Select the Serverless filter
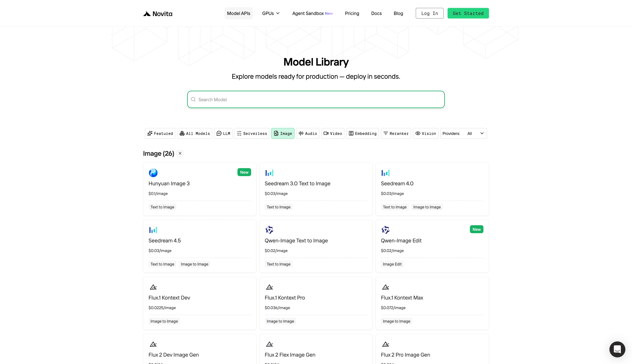The width and height of the screenshot is (632, 364). click(252, 134)
